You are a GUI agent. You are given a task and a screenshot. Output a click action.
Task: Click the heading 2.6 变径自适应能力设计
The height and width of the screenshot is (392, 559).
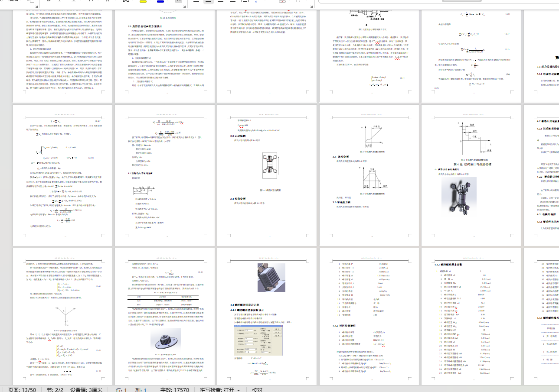click(x=145, y=26)
